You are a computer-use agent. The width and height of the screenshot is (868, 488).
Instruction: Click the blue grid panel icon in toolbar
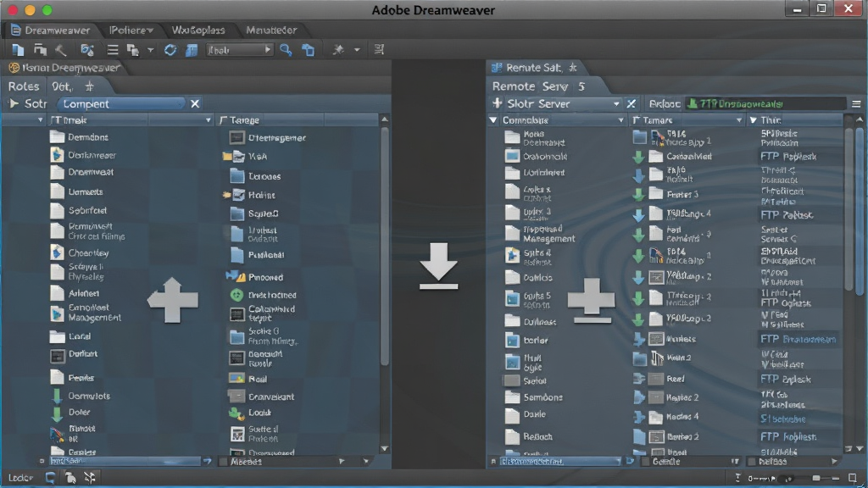192,50
